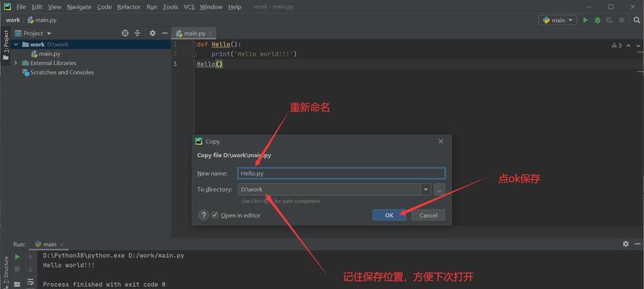Toggle the Open in editor checkbox
Image resolution: width=644 pixels, height=289 pixels.
(215, 215)
